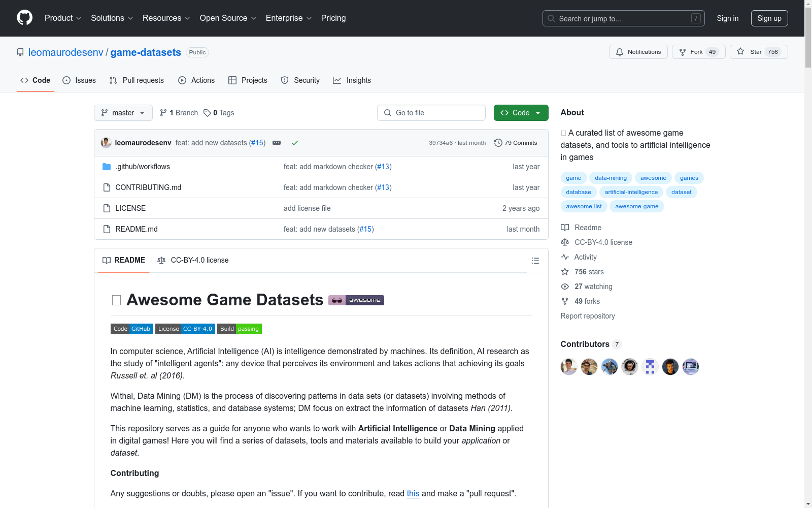Select the README tab
Image resolution: width=812 pixels, height=508 pixels.
coord(124,260)
